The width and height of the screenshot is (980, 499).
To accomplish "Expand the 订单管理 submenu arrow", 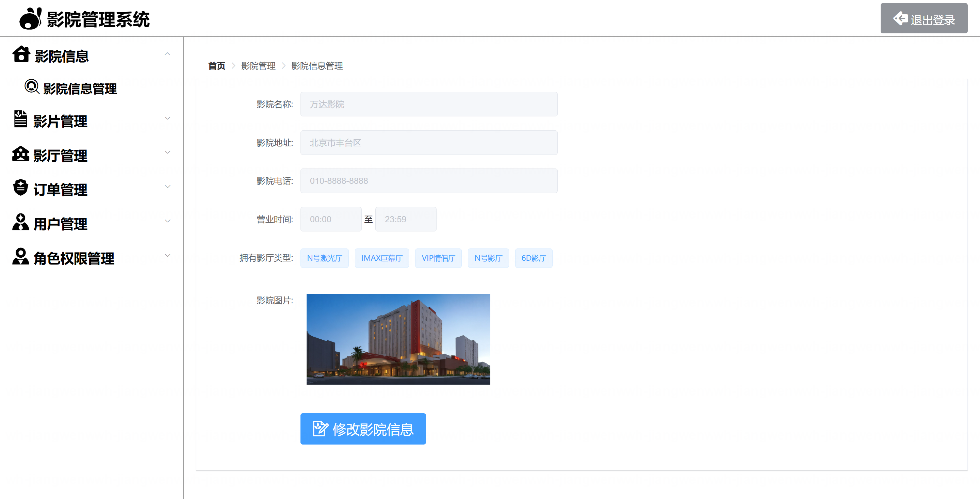I will (167, 187).
